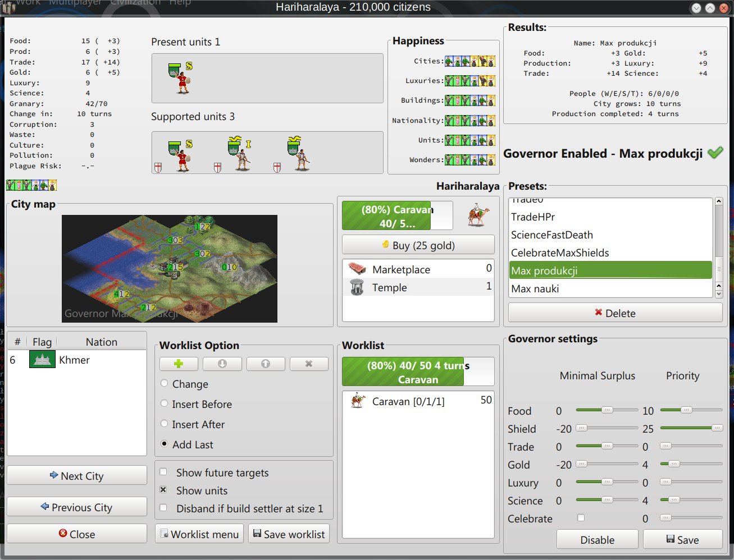734x560 pixels.
Task: Click the Caravan icon in the Worklist
Action: [358, 401]
